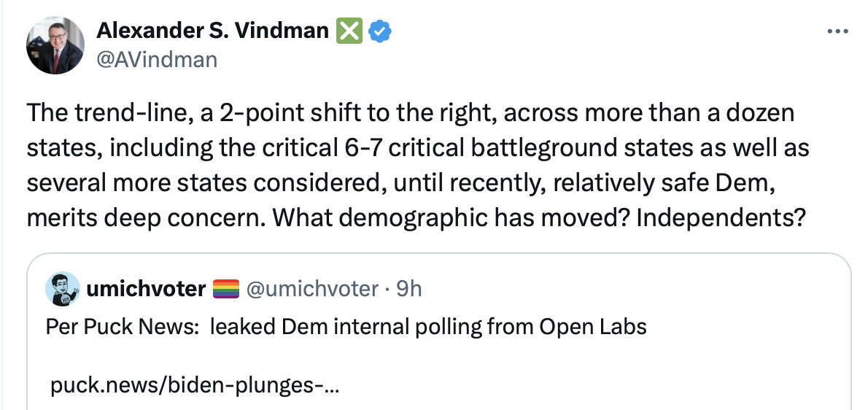This screenshot has height=410, width=868.
Task: Click the @umichvoter handle
Action: point(312,289)
